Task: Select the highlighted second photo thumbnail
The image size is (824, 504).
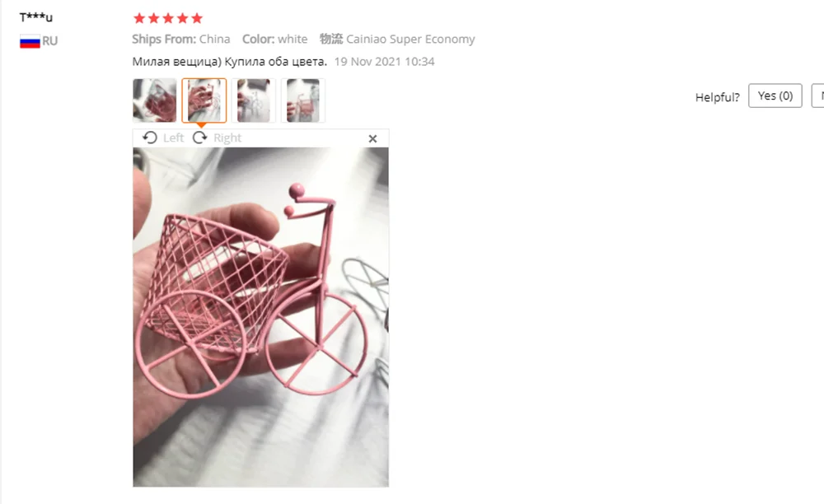Action: (x=204, y=100)
